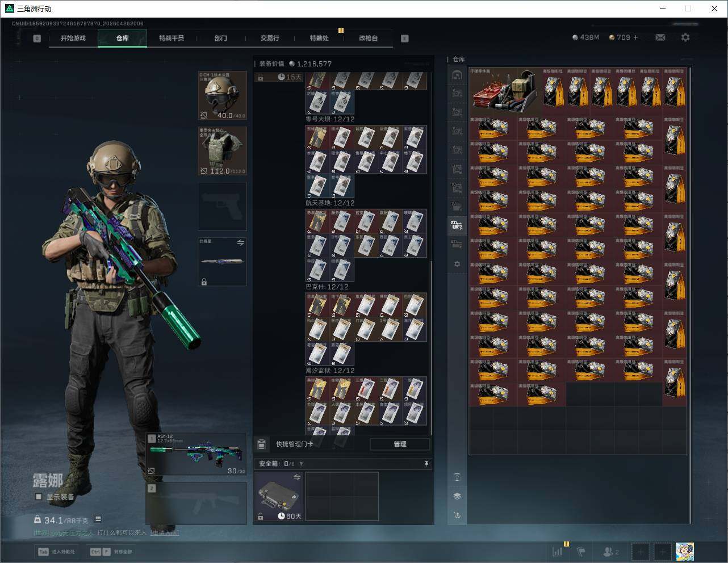Open the safe box help question mark
The image size is (728, 563).
pos(301,464)
